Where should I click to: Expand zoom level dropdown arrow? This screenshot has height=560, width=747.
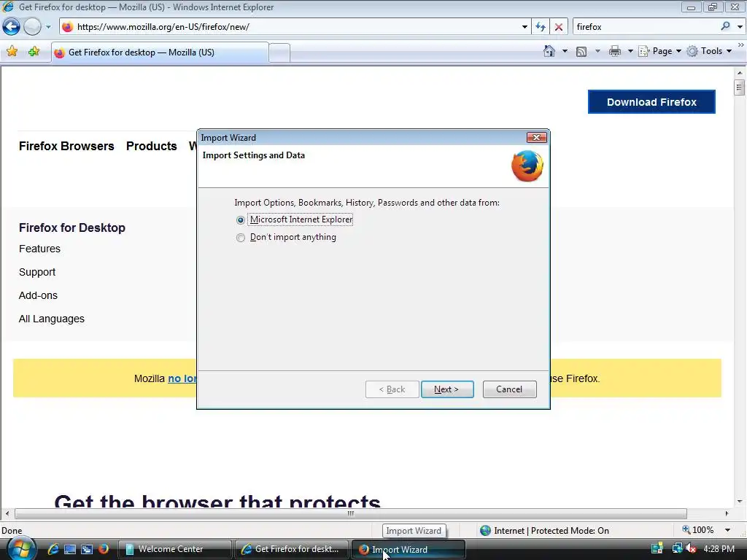point(727,530)
